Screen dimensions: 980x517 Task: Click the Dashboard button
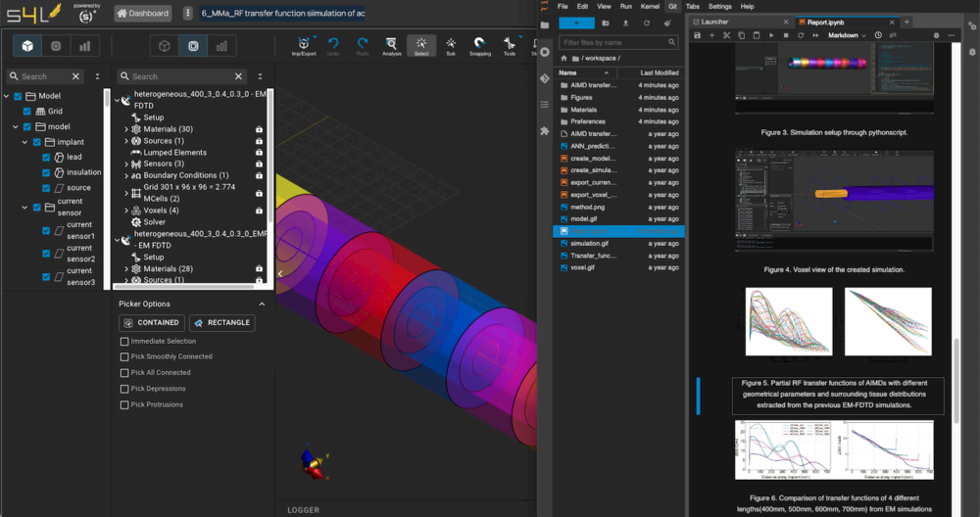point(143,14)
